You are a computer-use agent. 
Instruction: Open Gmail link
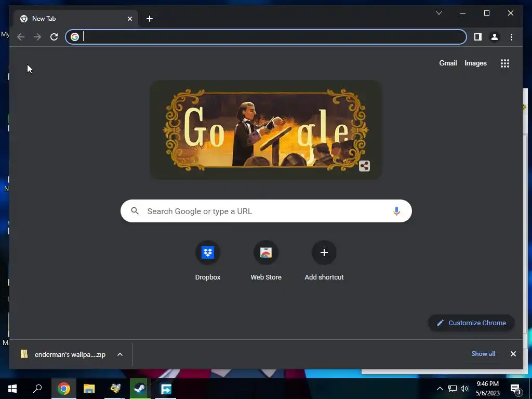(448, 63)
